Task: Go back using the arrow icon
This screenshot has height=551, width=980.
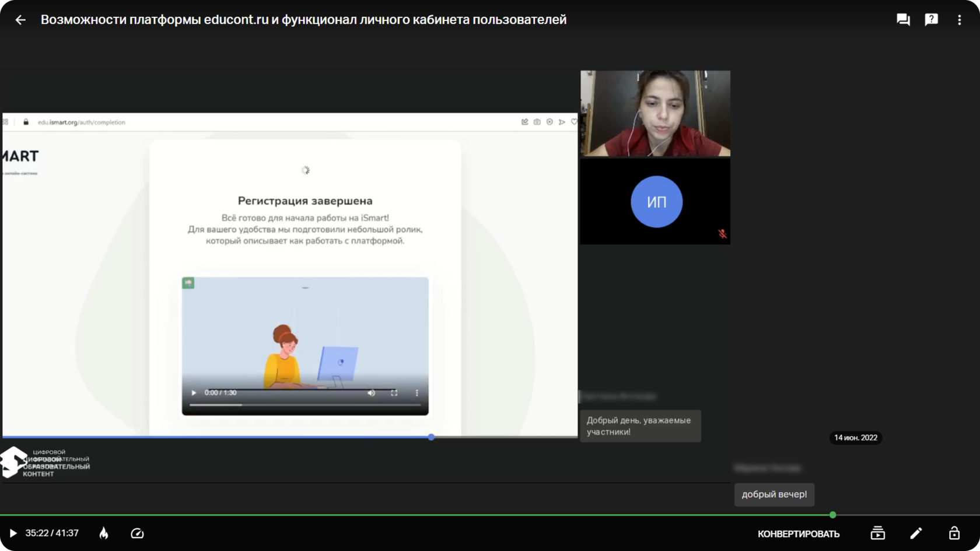Action: coord(20,20)
